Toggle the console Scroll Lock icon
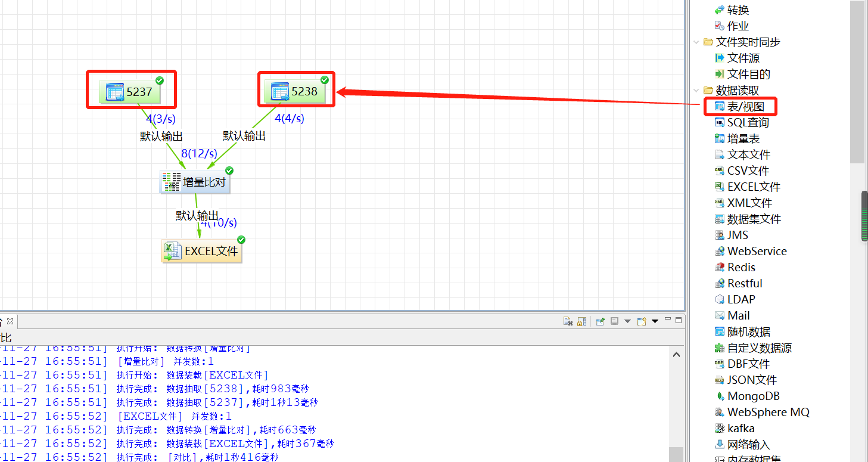868x462 pixels. click(x=581, y=321)
